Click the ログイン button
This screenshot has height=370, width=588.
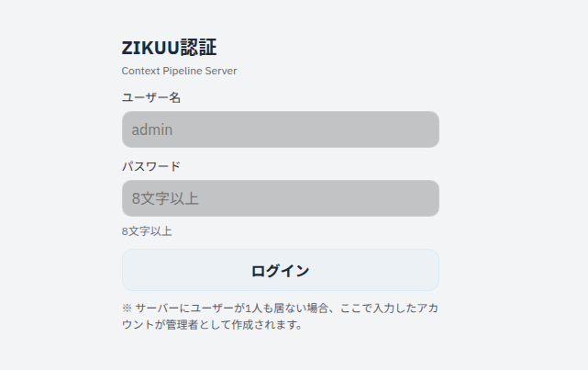coord(281,270)
